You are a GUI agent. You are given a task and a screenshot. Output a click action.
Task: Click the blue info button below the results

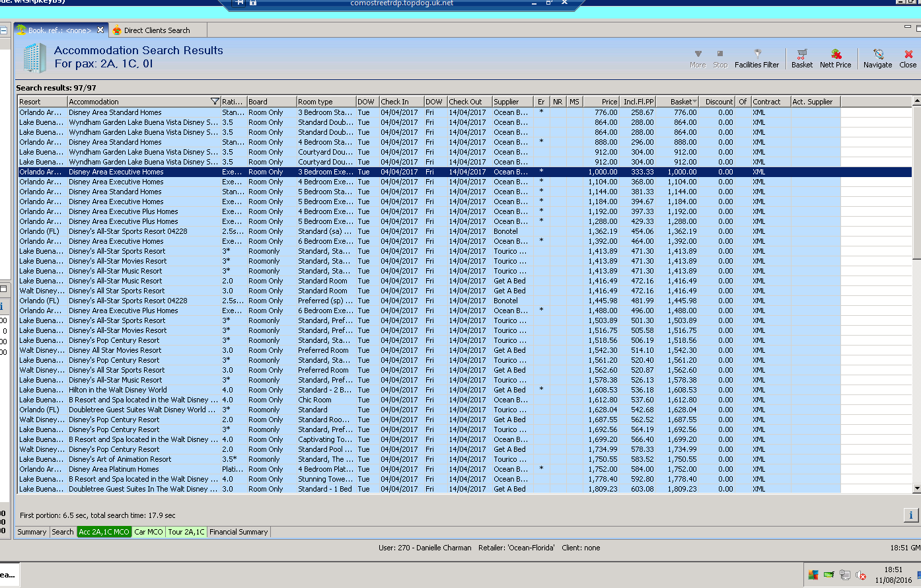pyautogui.click(x=910, y=515)
